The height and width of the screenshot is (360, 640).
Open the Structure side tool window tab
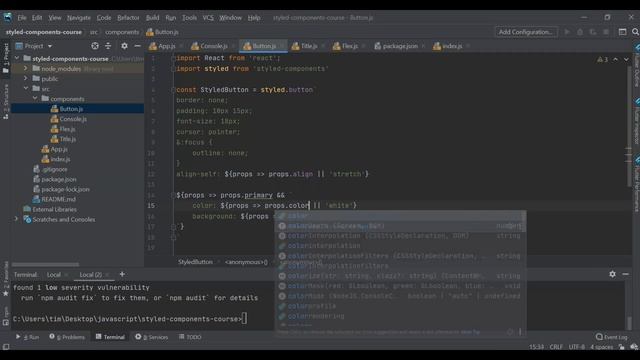[6, 102]
